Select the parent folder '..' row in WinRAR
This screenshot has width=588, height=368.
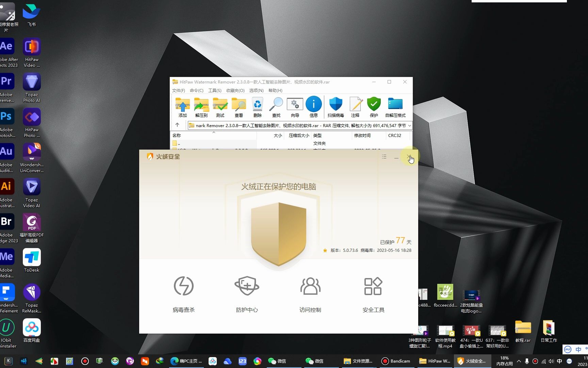click(x=290, y=143)
